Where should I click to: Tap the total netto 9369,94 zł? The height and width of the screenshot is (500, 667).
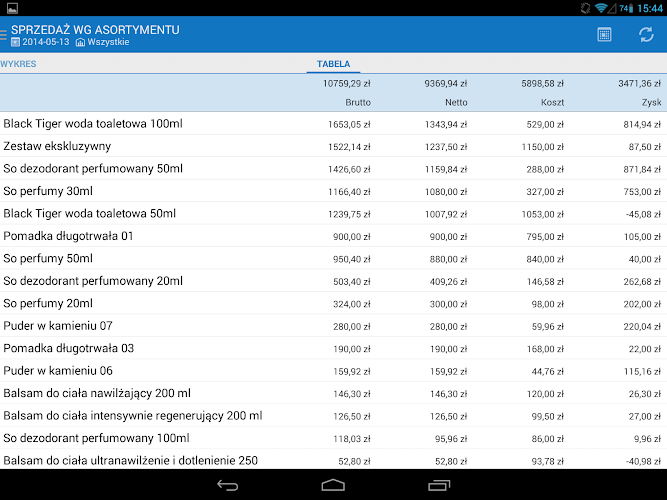point(446,83)
